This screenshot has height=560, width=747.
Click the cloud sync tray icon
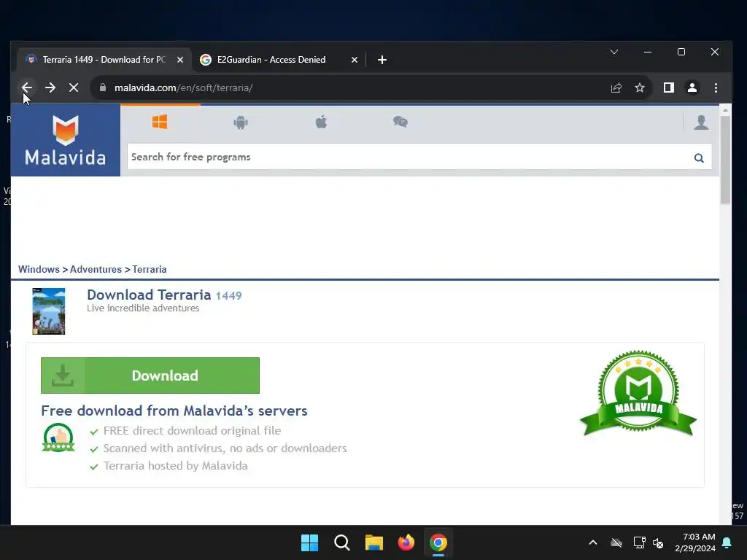click(x=616, y=542)
